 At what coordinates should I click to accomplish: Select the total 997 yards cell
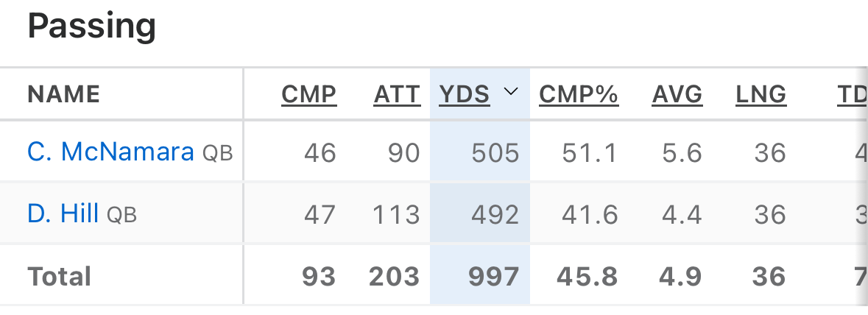click(x=494, y=277)
